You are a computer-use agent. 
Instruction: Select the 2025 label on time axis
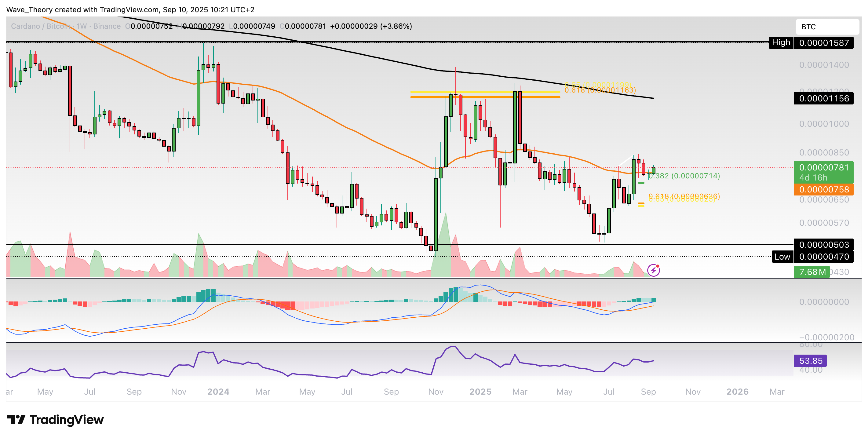(480, 392)
